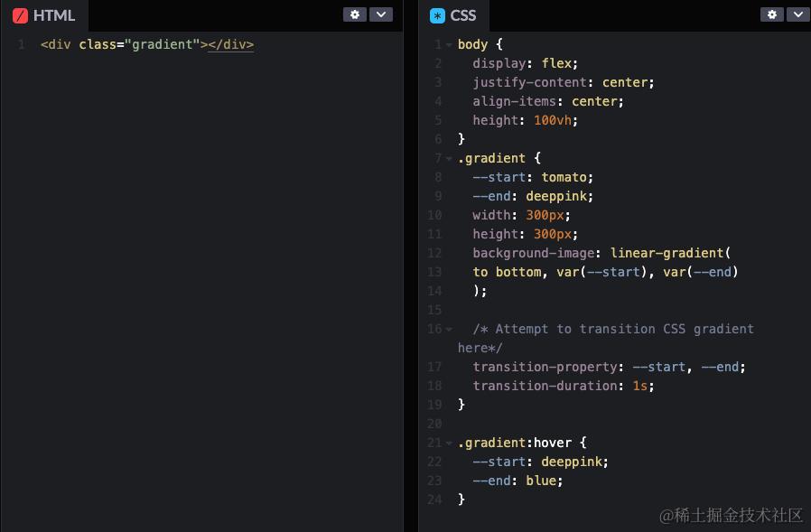This screenshot has height=532, width=811.
Task: Collapse the body rule fold arrow
Action: pos(449,45)
